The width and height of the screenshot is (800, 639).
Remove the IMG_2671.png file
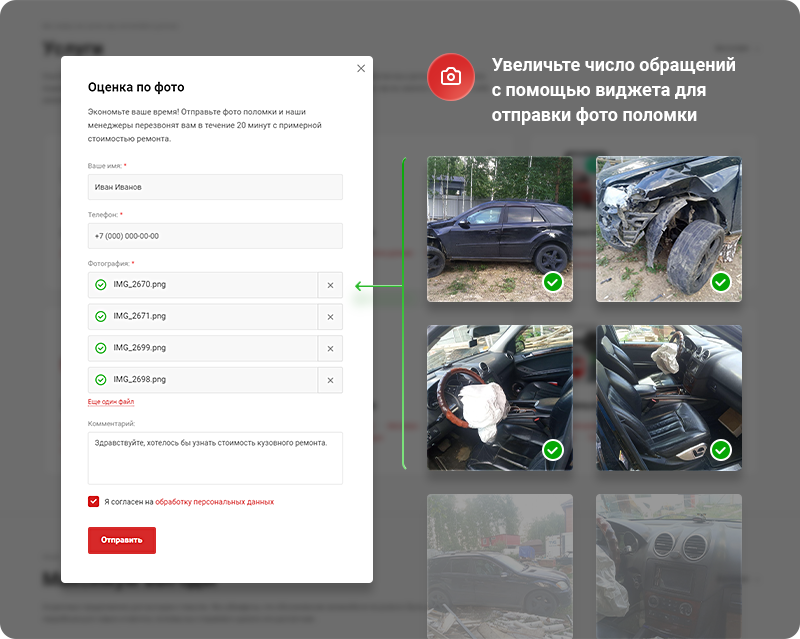point(330,316)
